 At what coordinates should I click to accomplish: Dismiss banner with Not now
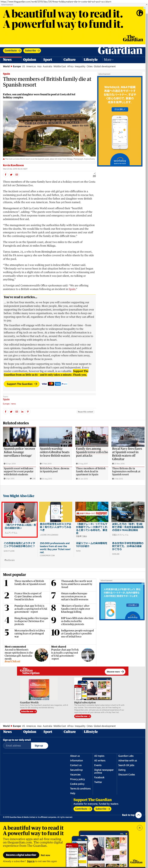tap(45, 855)
